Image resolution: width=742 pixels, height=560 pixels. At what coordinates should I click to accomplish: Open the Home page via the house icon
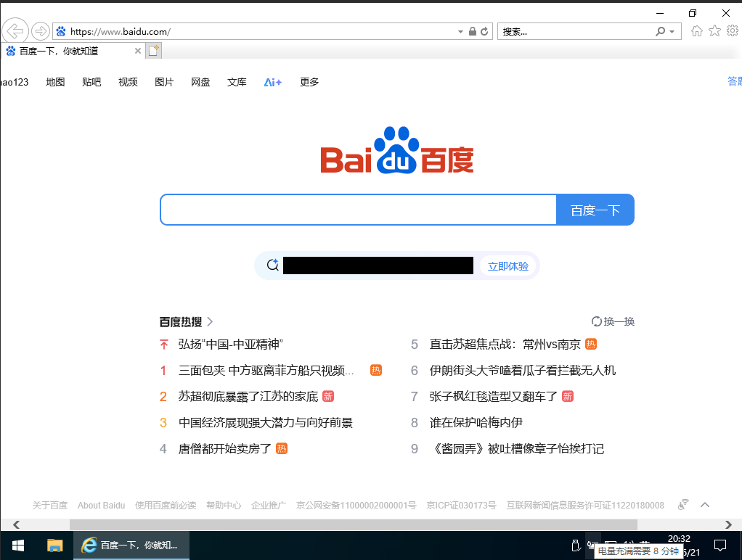[x=696, y=31]
